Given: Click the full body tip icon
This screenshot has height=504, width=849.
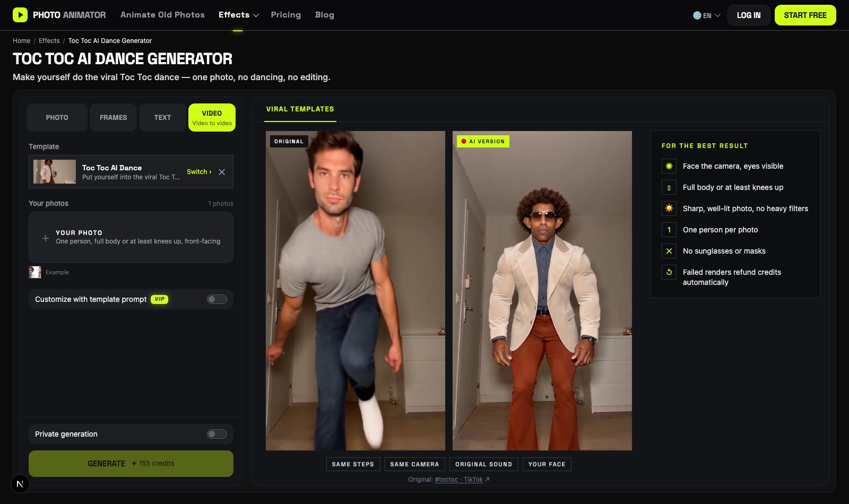Looking at the screenshot, I should tap(669, 187).
